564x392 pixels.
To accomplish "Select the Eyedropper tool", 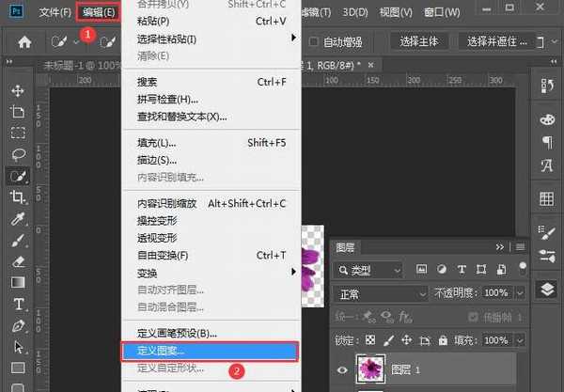I will pyautogui.click(x=18, y=219).
